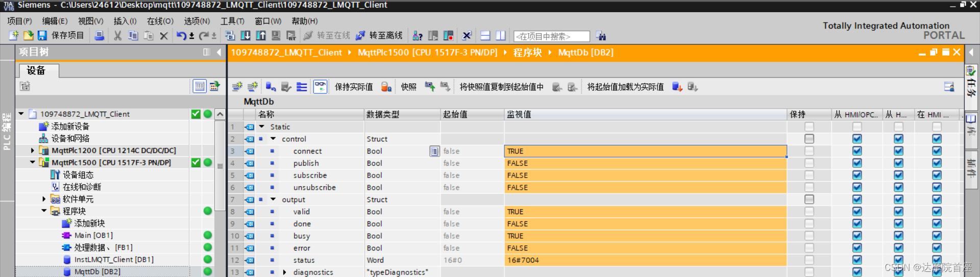Click 转至离线 go offline button
The width and height of the screenshot is (980, 277).
coord(379,36)
